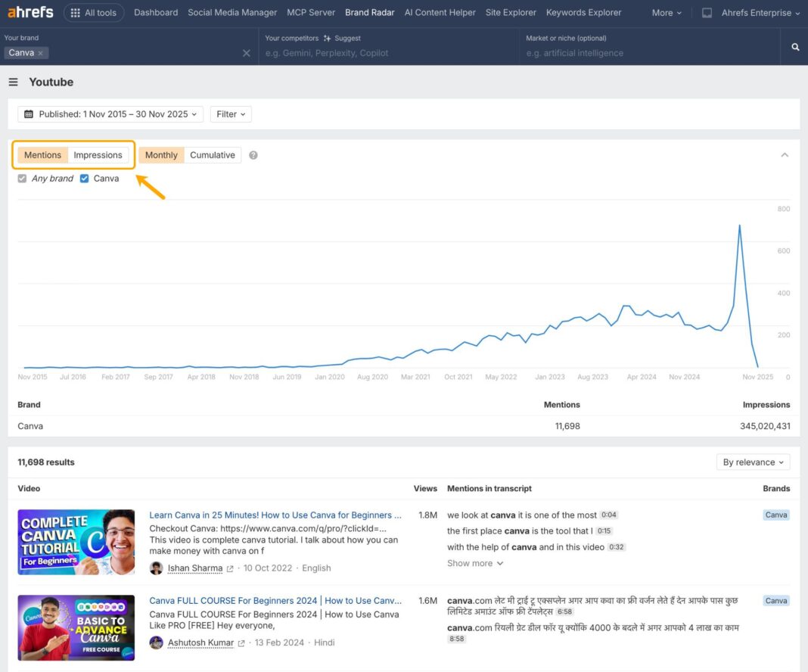
Task: Open the search with the magnifier icon
Action: click(x=794, y=46)
